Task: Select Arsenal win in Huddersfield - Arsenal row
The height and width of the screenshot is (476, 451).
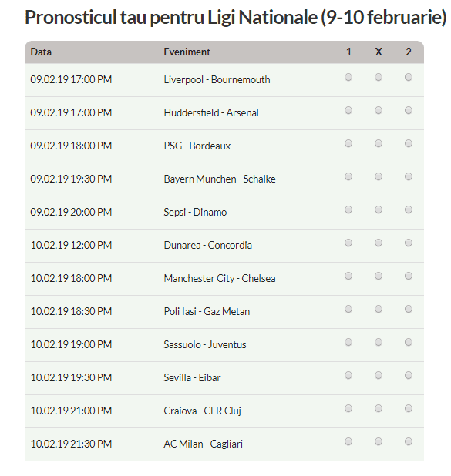Action: point(409,110)
